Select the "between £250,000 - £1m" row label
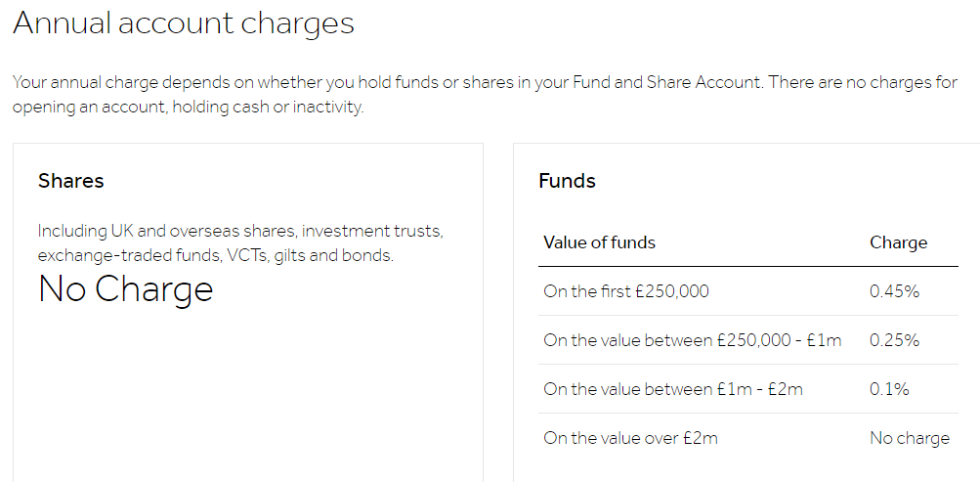This screenshot has width=980, height=482. pyautogui.click(x=692, y=340)
